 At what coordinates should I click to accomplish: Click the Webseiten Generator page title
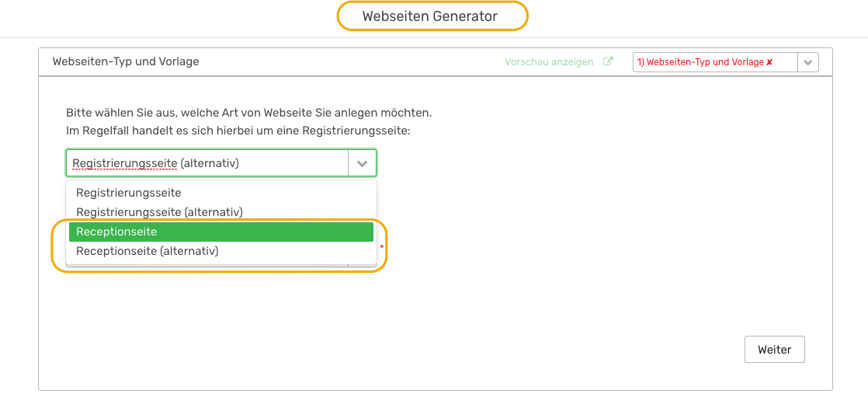coord(430,16)
